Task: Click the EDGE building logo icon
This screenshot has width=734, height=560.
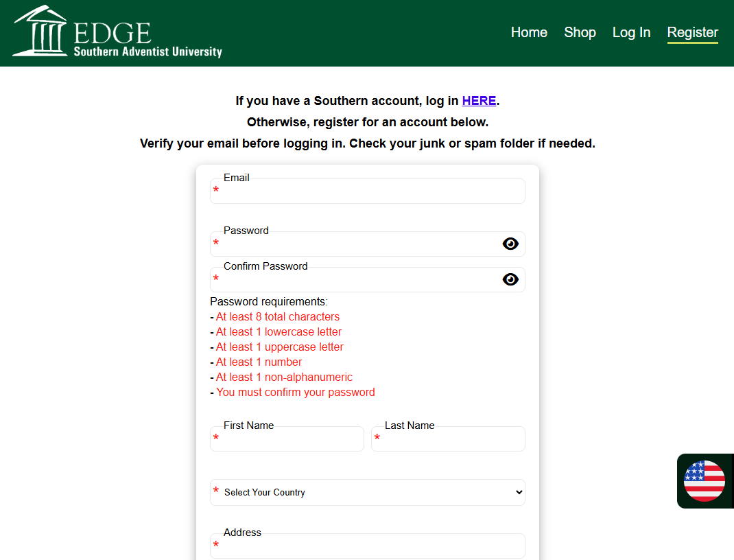Action: 40,31
